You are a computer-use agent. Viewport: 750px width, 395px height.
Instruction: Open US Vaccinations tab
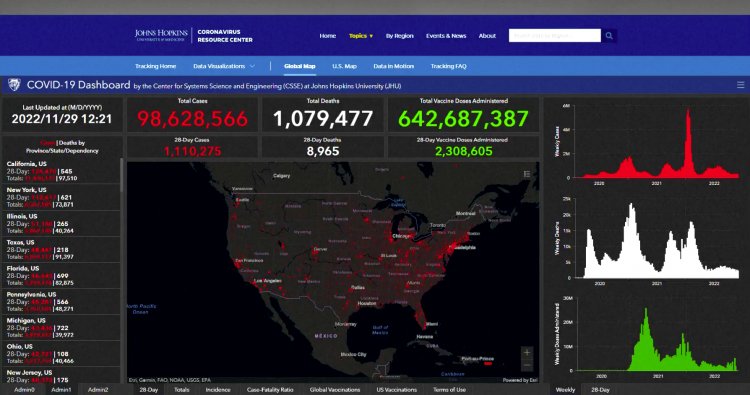(x=397, y=390)
